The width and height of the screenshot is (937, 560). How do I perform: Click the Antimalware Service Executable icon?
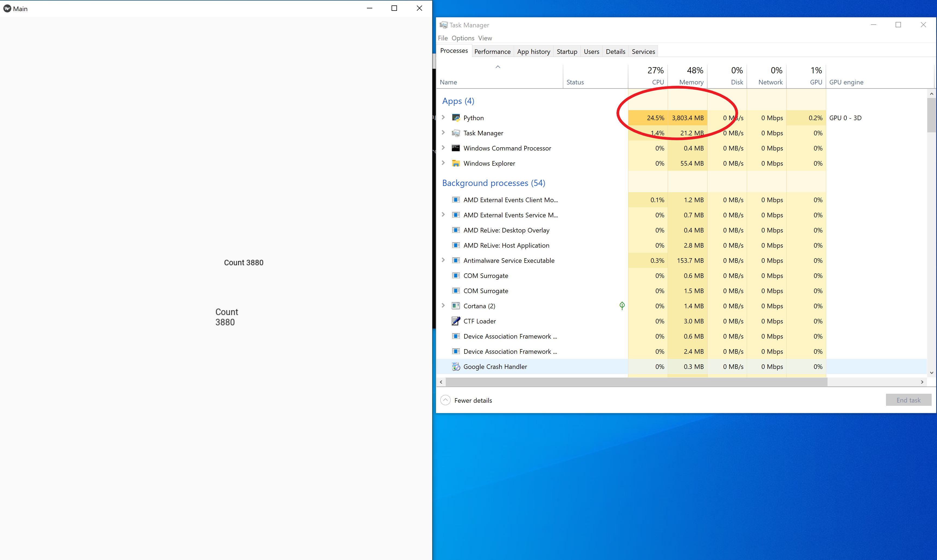pos(456,260)
